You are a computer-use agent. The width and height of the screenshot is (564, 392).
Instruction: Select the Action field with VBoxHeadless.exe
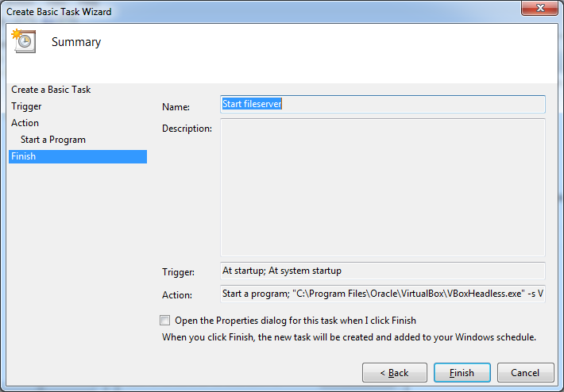(383, 294)
